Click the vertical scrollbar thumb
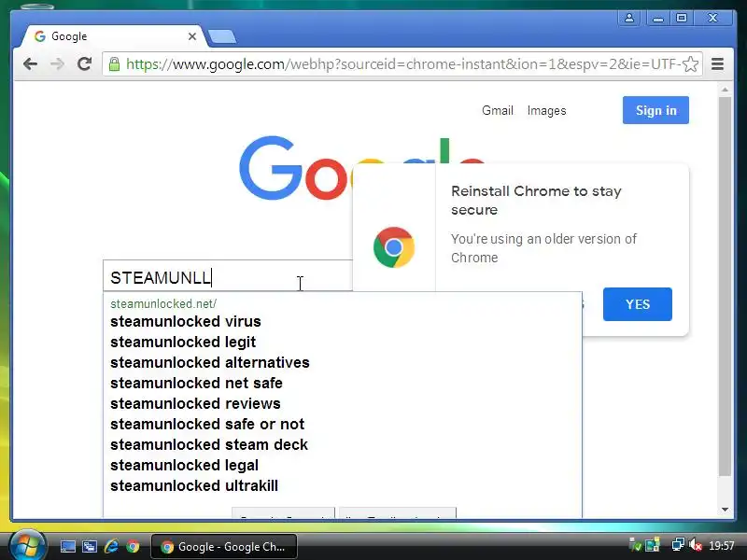This screenshot has width=747, height=560. 725,287
